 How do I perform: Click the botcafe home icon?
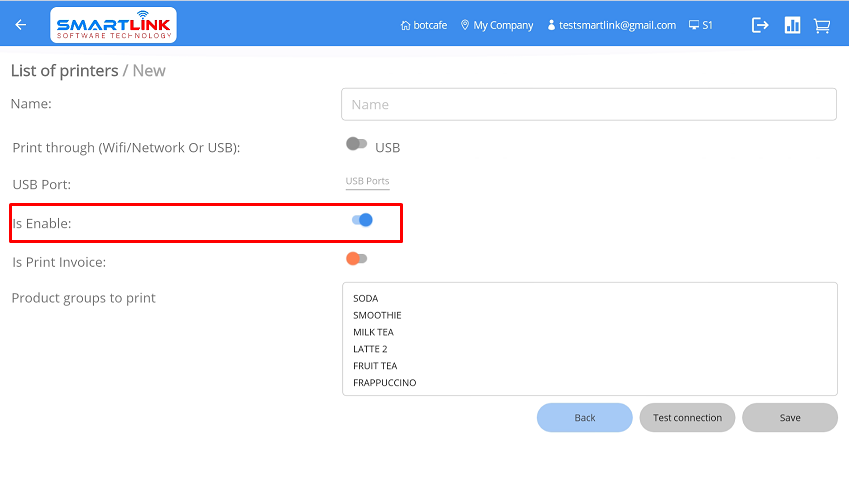point(405,25)
